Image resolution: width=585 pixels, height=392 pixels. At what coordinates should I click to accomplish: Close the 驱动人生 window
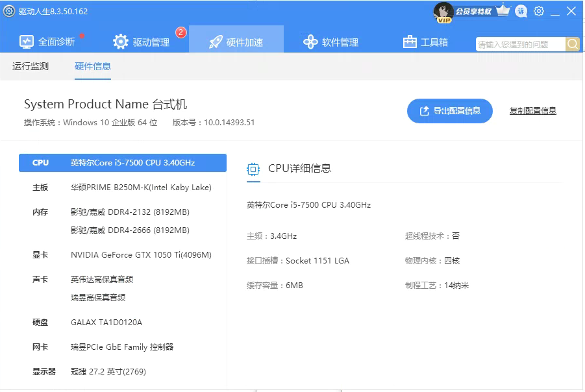(x=571, y=11)
